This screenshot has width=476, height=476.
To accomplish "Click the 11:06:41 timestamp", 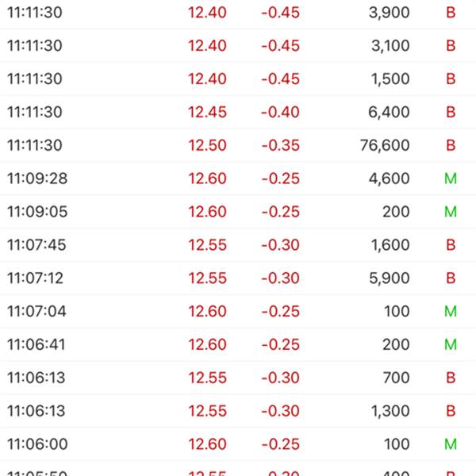I will click(x=35, y=345).
